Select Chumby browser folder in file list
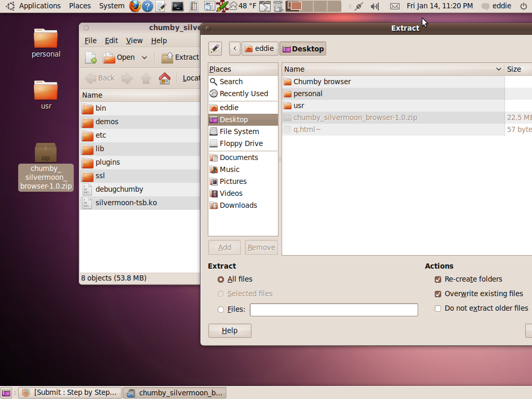Screen dimensions: 532x399 393,82
